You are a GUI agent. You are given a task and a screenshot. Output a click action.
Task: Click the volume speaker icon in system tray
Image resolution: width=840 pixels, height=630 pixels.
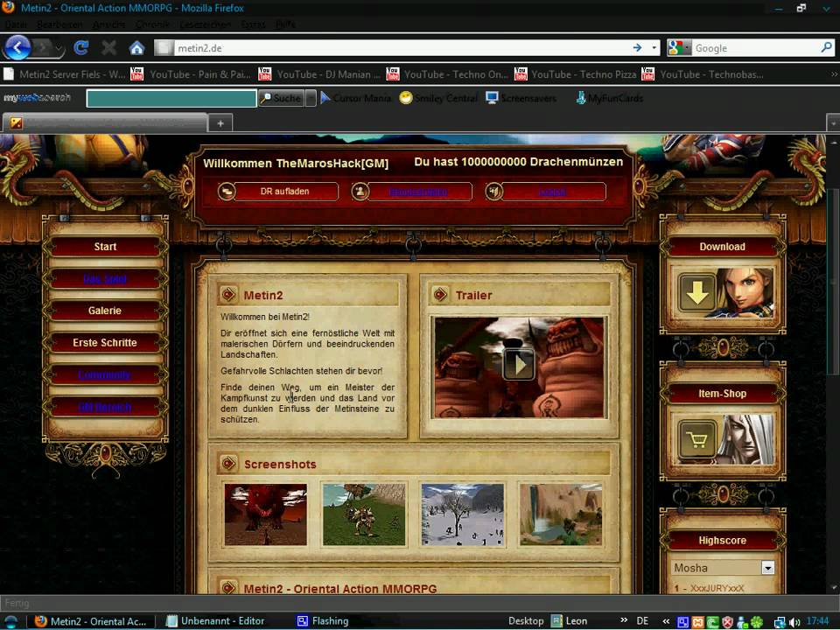click(x=794, y=622)
